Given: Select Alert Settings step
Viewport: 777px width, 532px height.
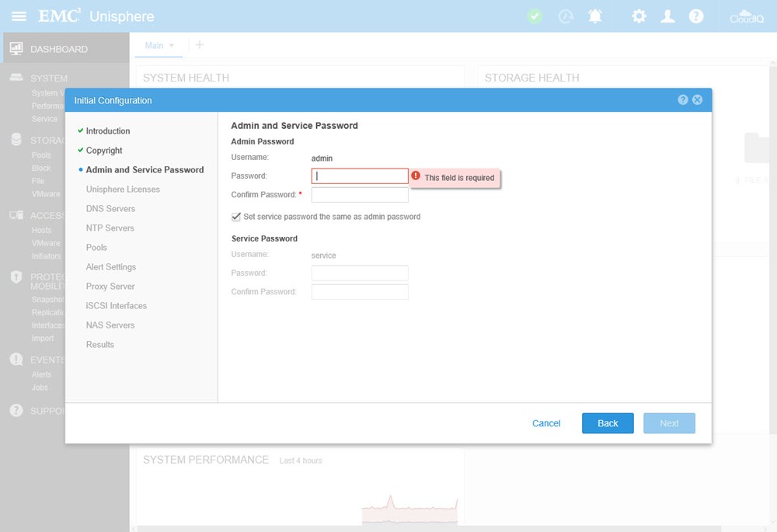Looking at the screenshot, I should tap(111, 267).
